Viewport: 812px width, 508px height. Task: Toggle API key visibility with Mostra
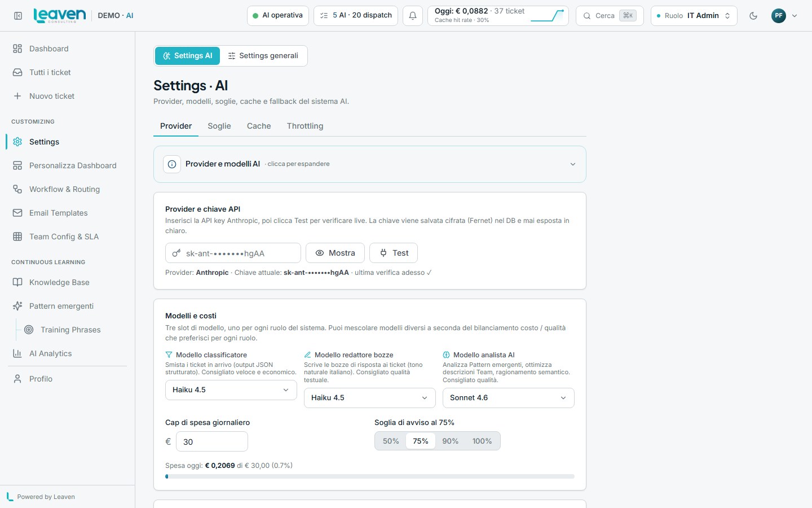point(335,253)
